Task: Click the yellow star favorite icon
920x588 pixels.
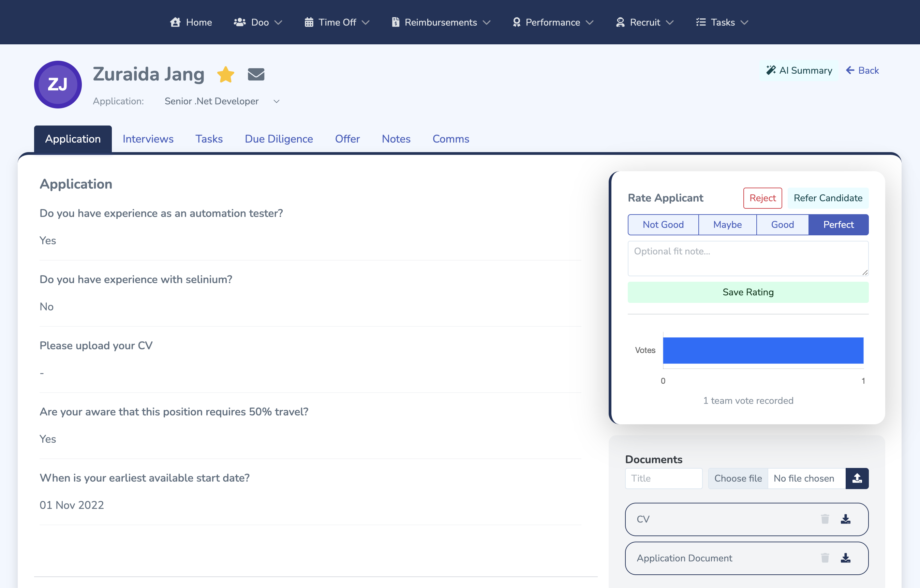Action: coord(225,74)
